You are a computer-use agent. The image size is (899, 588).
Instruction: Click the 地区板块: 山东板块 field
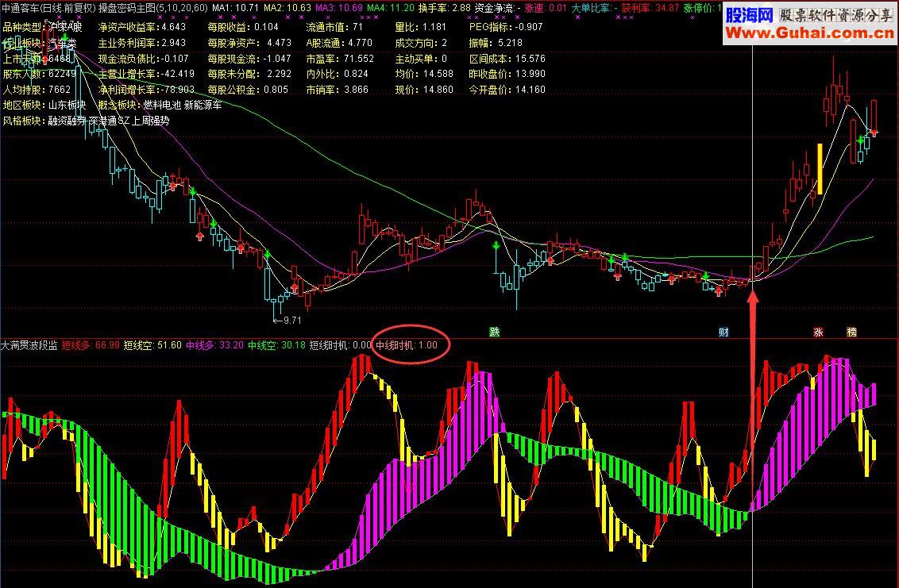click(x=44, y=106)
